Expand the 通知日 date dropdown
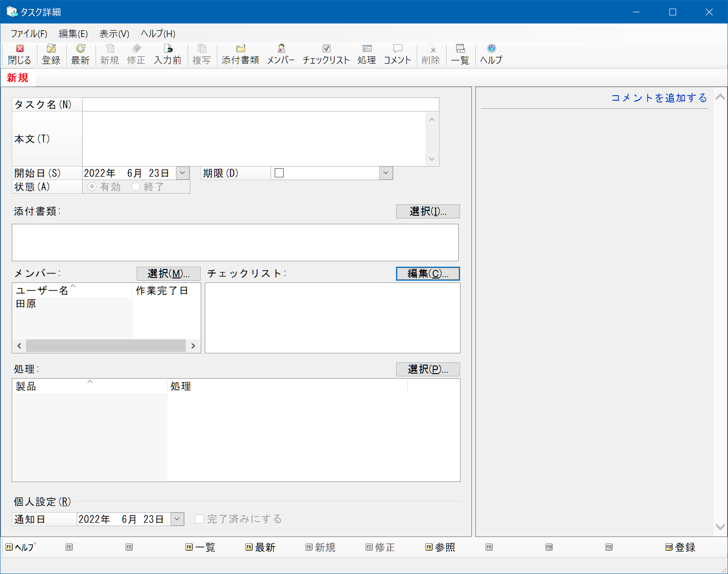 (177, 519)
